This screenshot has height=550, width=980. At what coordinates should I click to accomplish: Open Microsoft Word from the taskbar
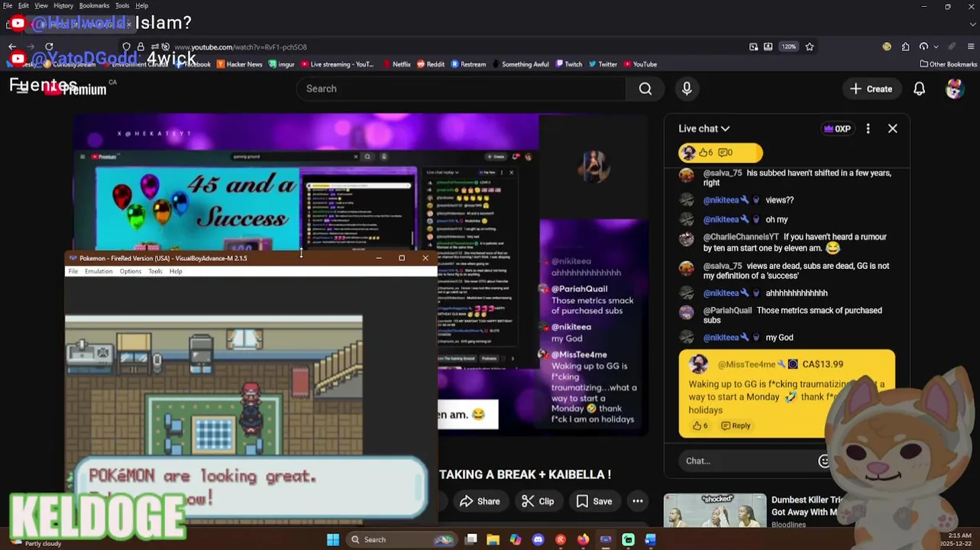pyautogui.click(x=650, y=539)
